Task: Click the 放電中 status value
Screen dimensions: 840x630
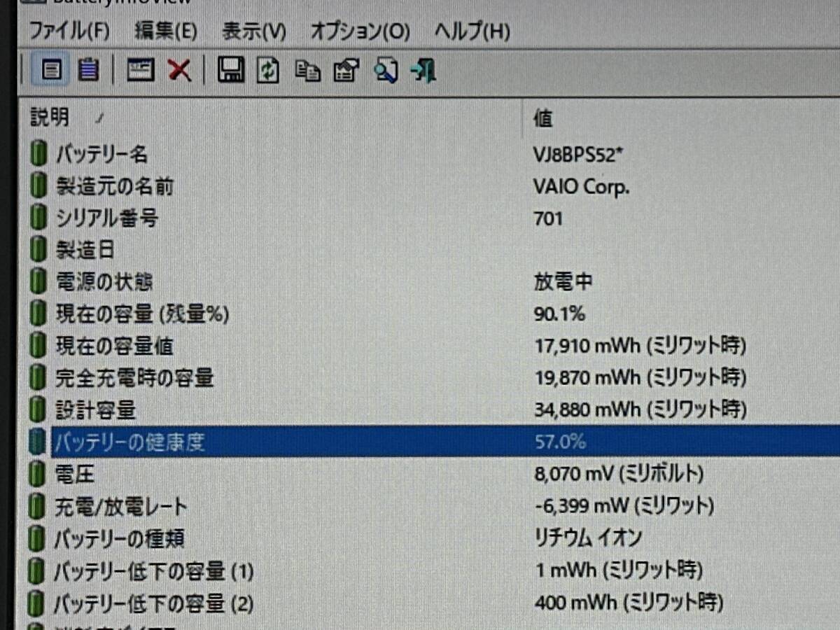Action: click(x=563, y=282)
